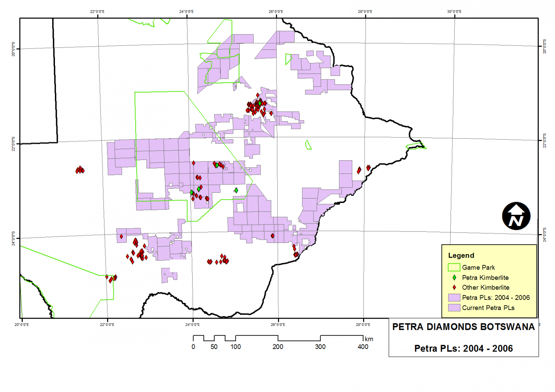Click the 26°0'0"E longitude label at top
This screenshot has height=392, width=555.
[x=276, y=12]
